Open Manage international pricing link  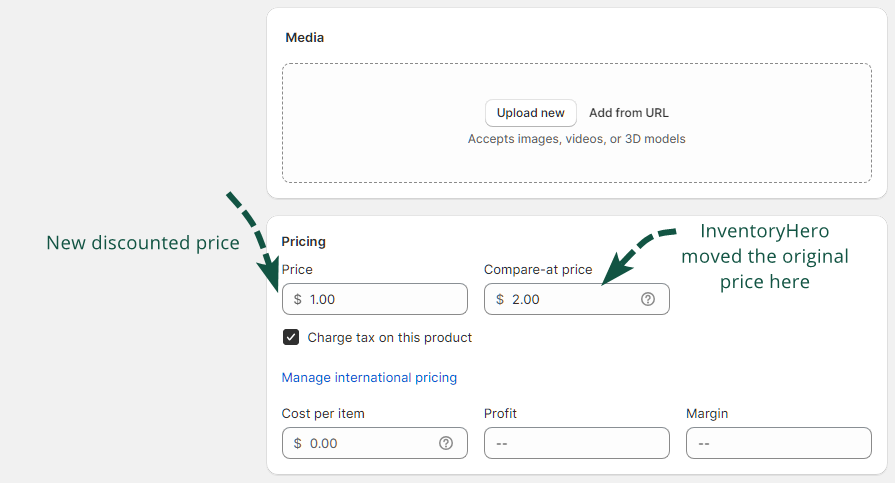click(369, 377)
